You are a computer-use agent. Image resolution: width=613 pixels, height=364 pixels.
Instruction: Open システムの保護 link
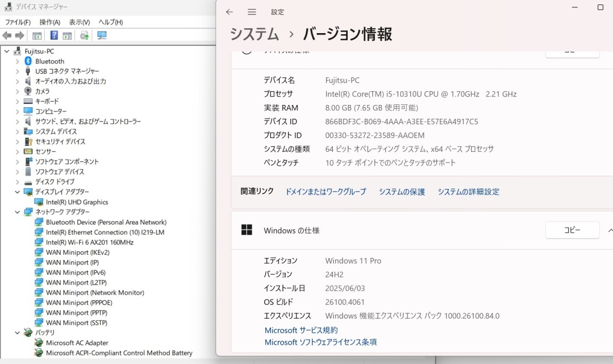click(x=401, y=192)
